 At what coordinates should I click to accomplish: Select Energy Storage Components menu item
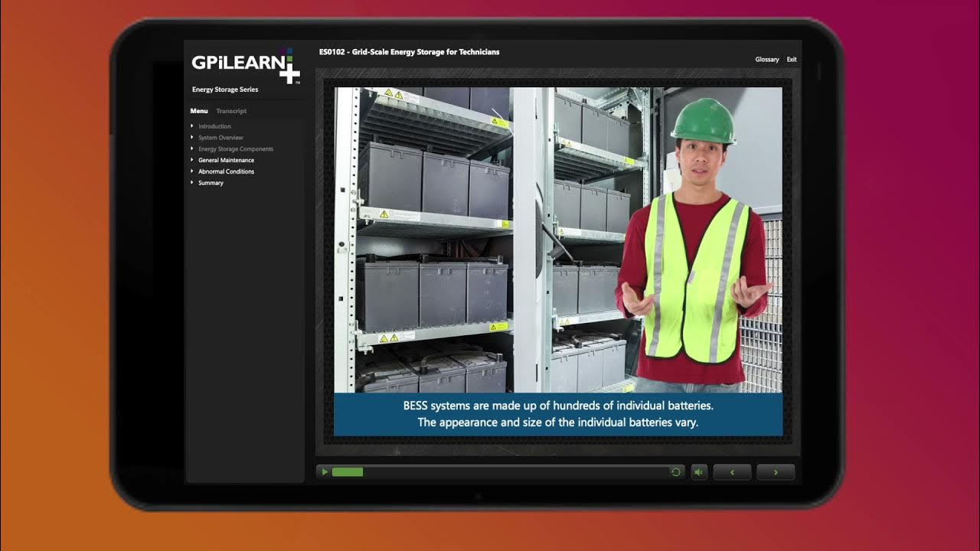236,149
